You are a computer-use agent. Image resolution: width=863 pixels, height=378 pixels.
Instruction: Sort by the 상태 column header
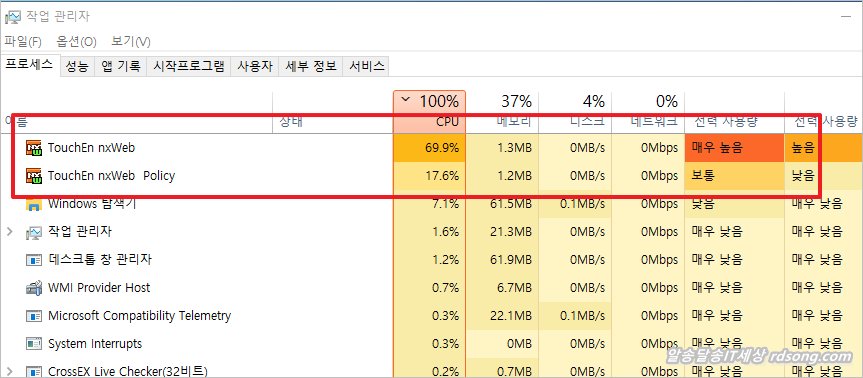point(332,112)
